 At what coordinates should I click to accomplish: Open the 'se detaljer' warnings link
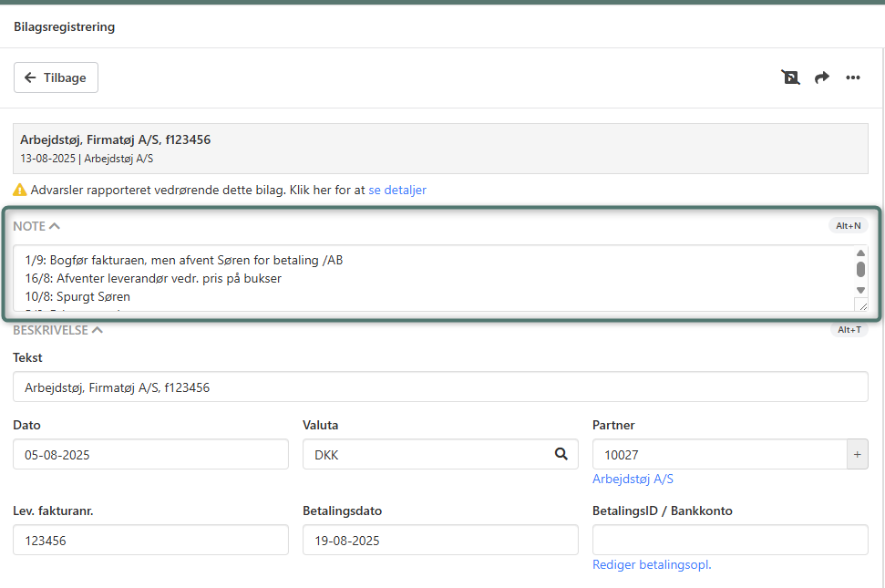[396, 191]
